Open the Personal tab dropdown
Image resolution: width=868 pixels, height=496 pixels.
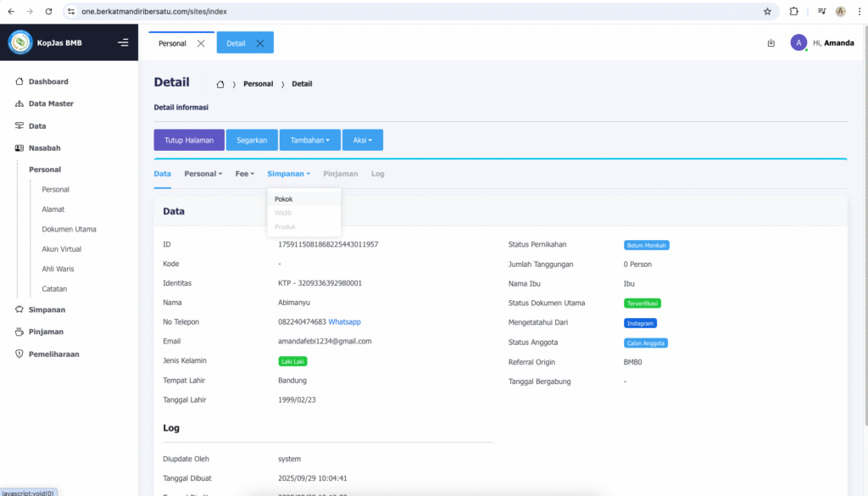click(x=203, y=174)
